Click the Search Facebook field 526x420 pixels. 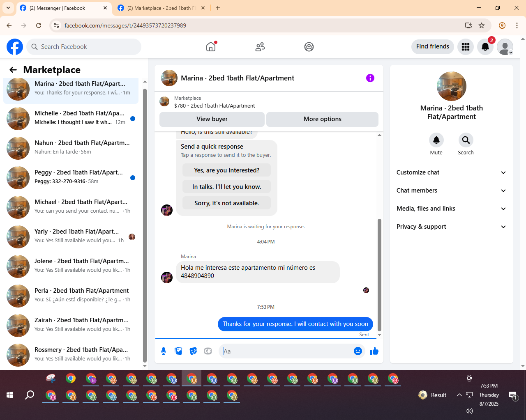84,47
